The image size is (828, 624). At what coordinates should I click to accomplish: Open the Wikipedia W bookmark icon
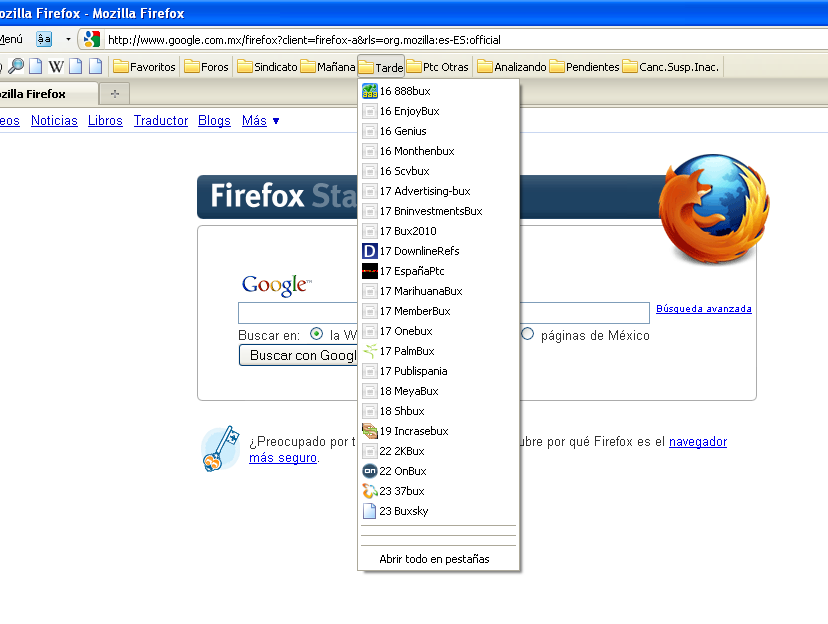click(x=56, y=67)
